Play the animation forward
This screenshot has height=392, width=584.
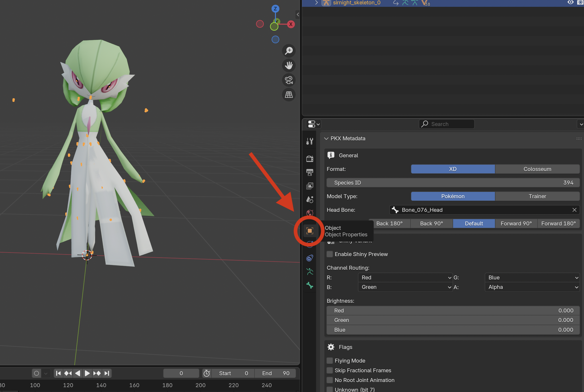tap(87, 373)
